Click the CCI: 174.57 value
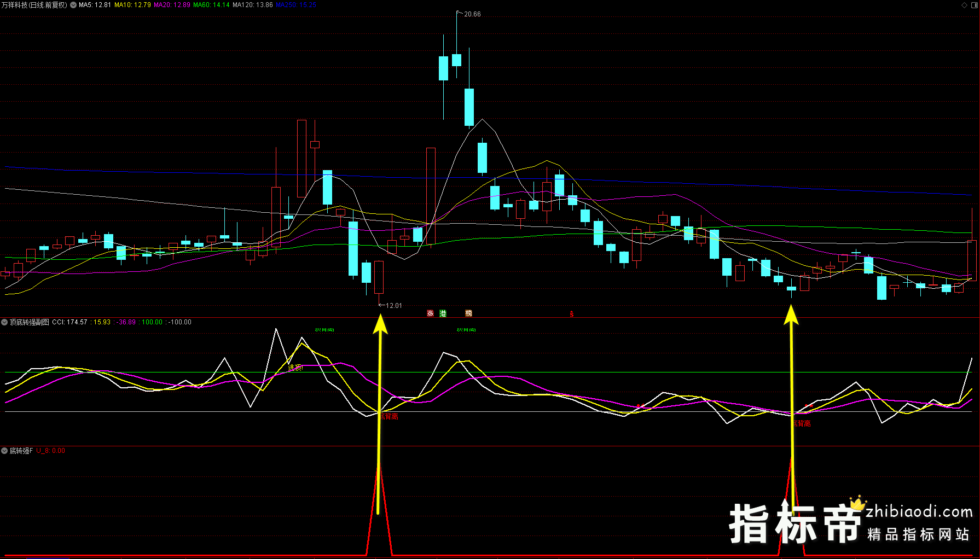This screenshot has height=559, width=980. [x=69, y=322]
